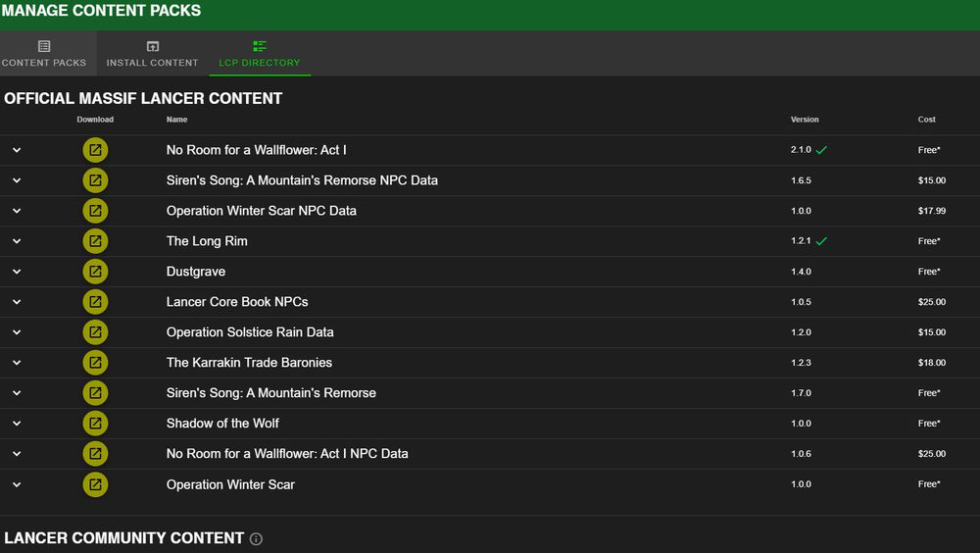Expand The Long Rim row details
Viewport: 980px width, 553px height.
pos(17,241)
